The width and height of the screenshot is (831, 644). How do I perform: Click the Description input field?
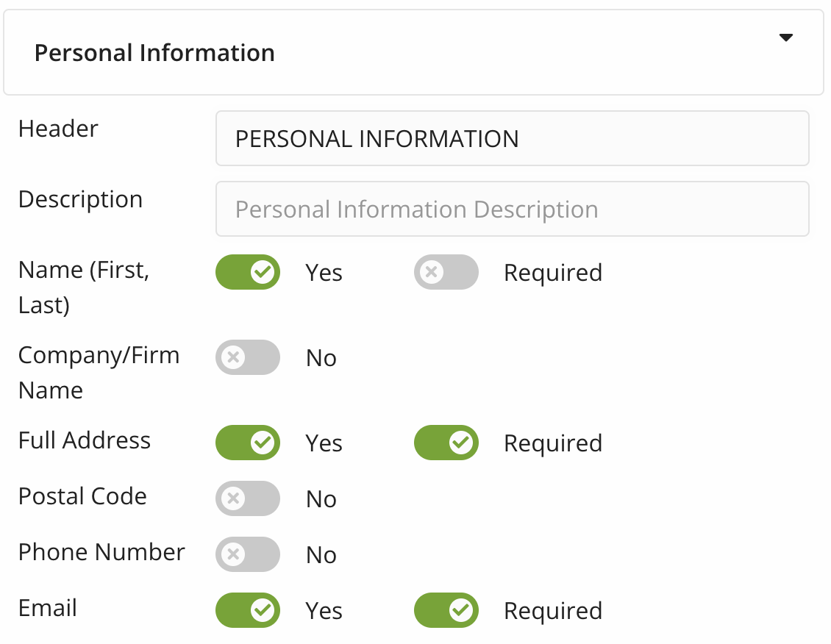point(512,209)
